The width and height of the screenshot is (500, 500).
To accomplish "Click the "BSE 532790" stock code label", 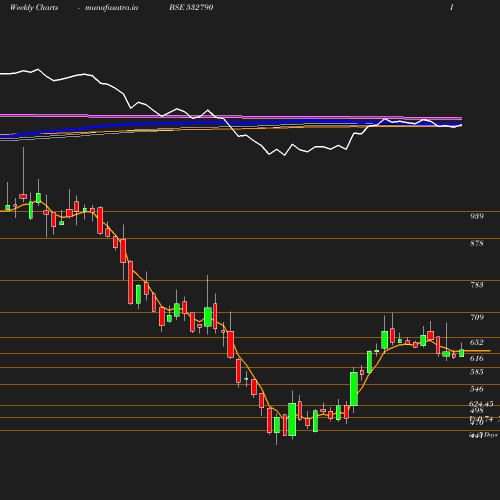I will 191,7.
